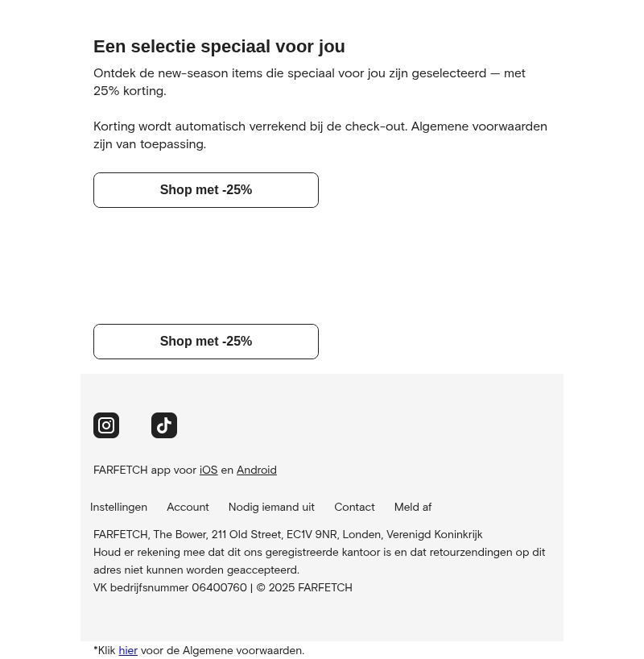Open the FARFETCH Instagram icon
The height and width of the screenshot is (659, 644).
[106, 425]
